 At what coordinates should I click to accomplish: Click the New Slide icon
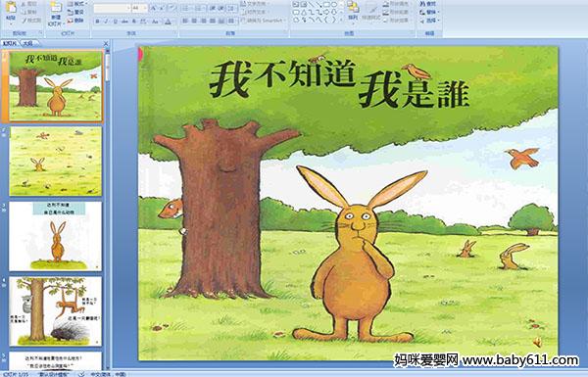(x=56, y=8)
